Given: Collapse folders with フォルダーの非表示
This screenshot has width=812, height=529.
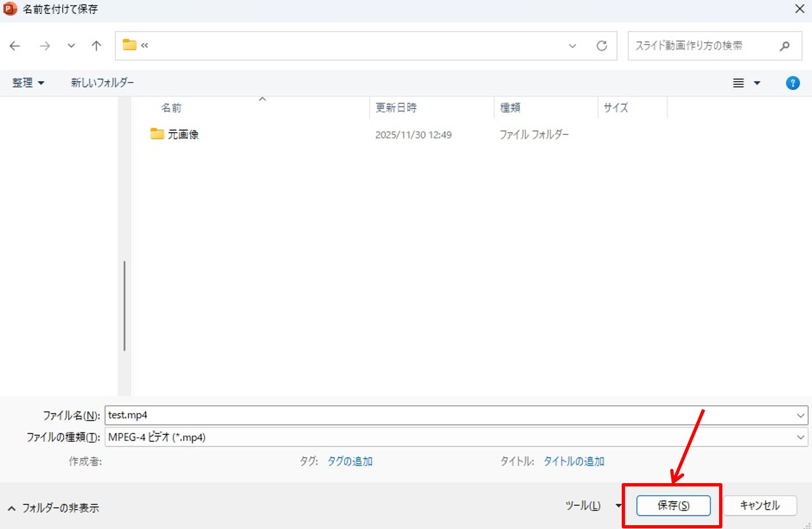Looking at the screenshot, I should [54, 508].
